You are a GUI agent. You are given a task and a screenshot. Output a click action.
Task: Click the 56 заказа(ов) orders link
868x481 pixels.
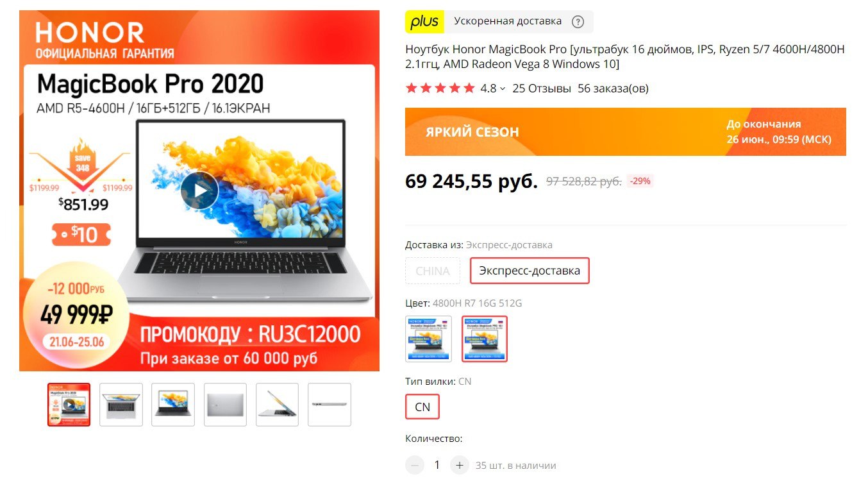click(613, 89)
